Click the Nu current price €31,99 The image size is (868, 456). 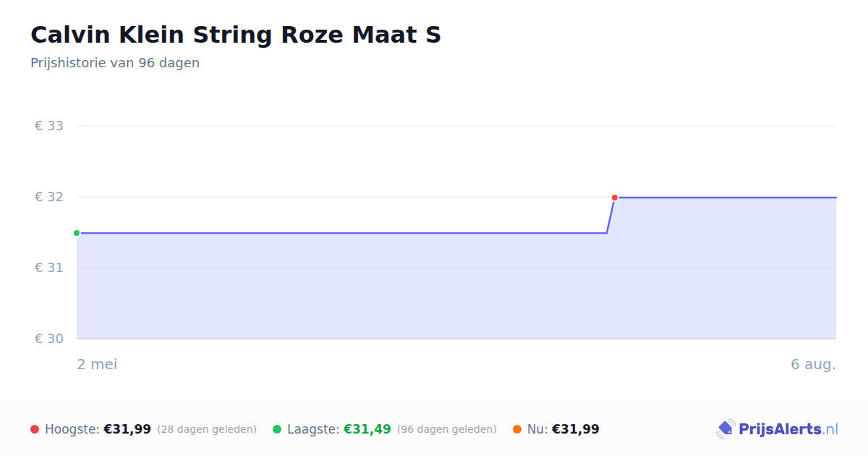576,429
